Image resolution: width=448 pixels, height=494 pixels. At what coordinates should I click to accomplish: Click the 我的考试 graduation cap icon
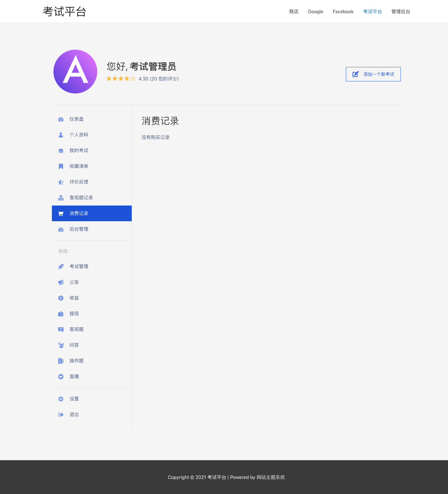(x=61, y=151)
